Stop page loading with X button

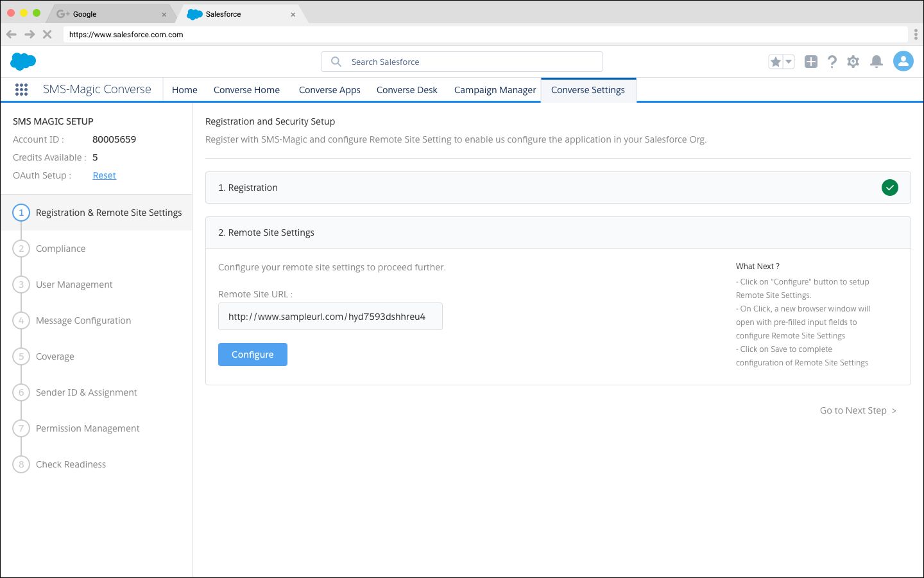pos(47,35)
